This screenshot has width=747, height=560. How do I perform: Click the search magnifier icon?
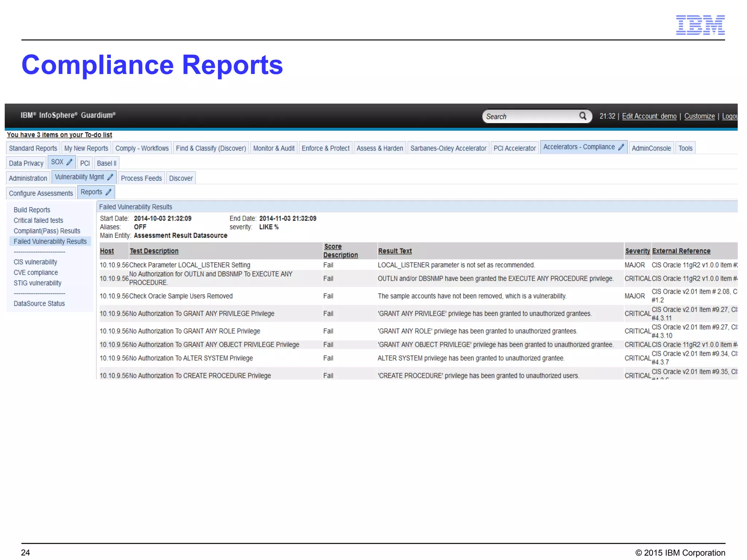tap(582, 116)
